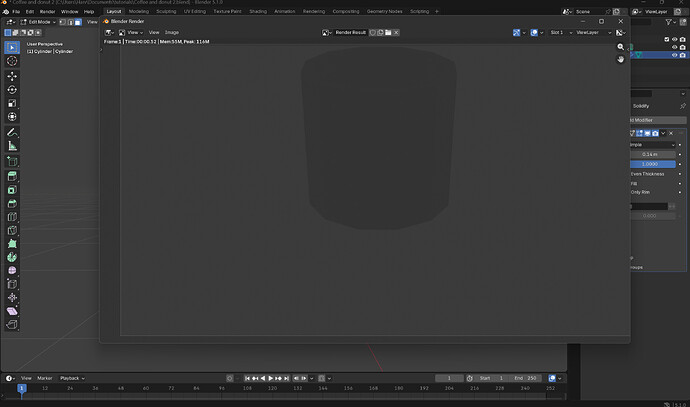Open the outliner filter dropdown
The image size is (690, 407).
671,22
